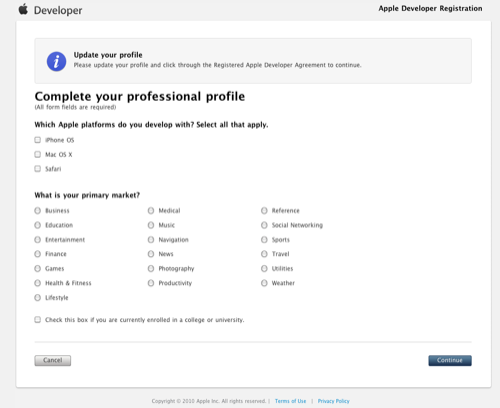Click the 'Update your profile' heading
This screenshot has height=408, width=500.
tap(108, 55)
